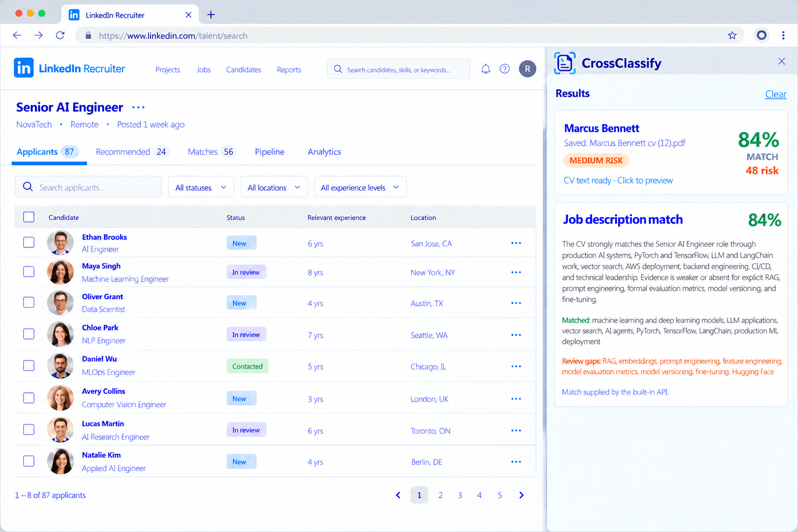Open the browser three-dot menu
798x532 pixels.
(x=783, y=35)
